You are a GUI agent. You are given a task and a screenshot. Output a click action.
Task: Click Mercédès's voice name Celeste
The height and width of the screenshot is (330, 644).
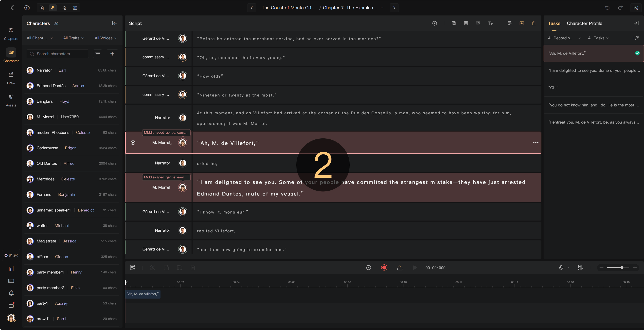[68, 179]
